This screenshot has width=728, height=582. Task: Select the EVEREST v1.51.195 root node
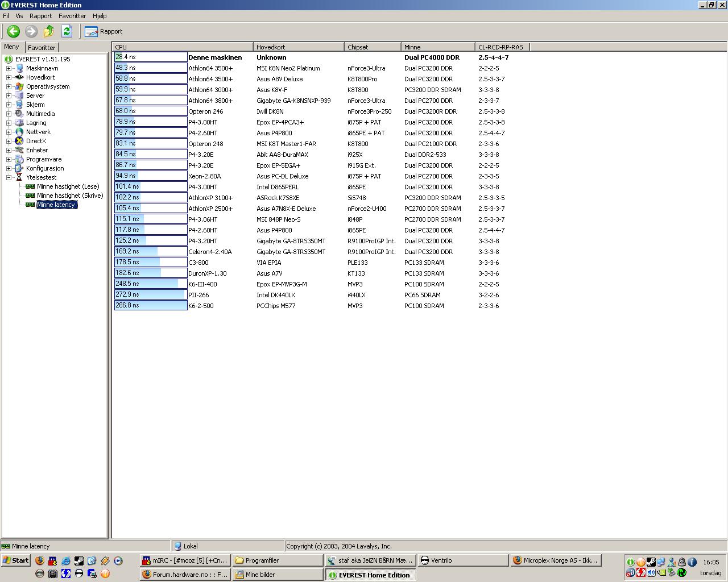43,59
